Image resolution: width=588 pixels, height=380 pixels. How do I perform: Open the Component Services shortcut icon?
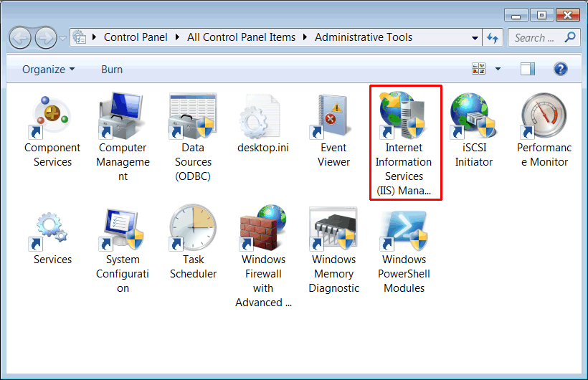[51, 117]
